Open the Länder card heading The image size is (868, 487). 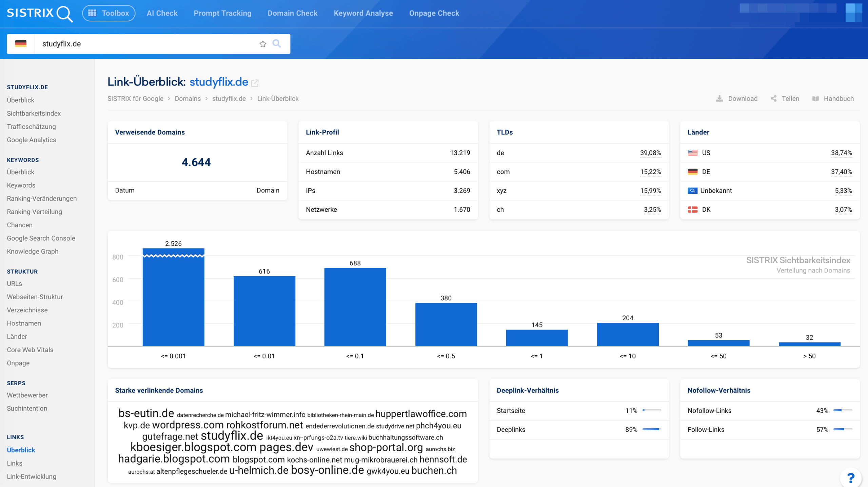[x=698, y=132]
